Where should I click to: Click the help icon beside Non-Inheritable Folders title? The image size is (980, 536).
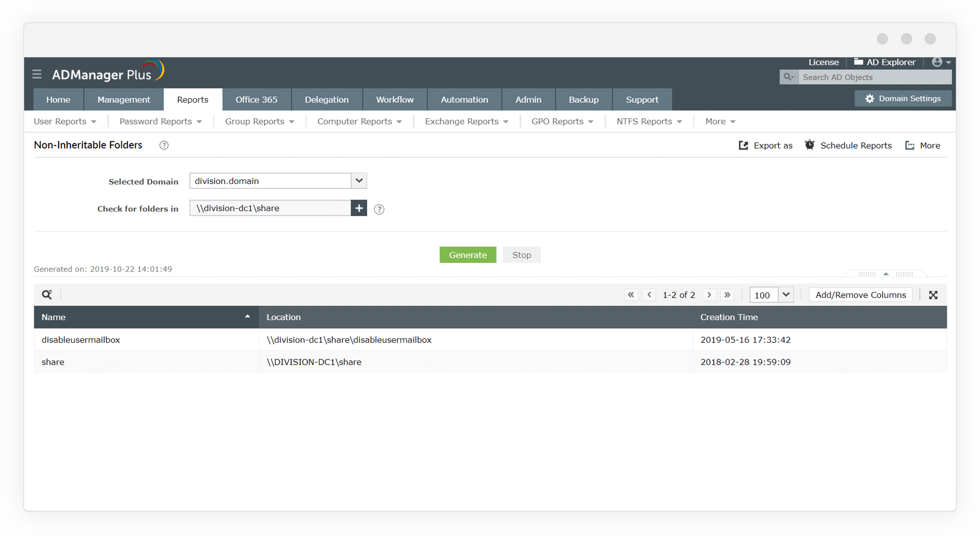point(164,145)
